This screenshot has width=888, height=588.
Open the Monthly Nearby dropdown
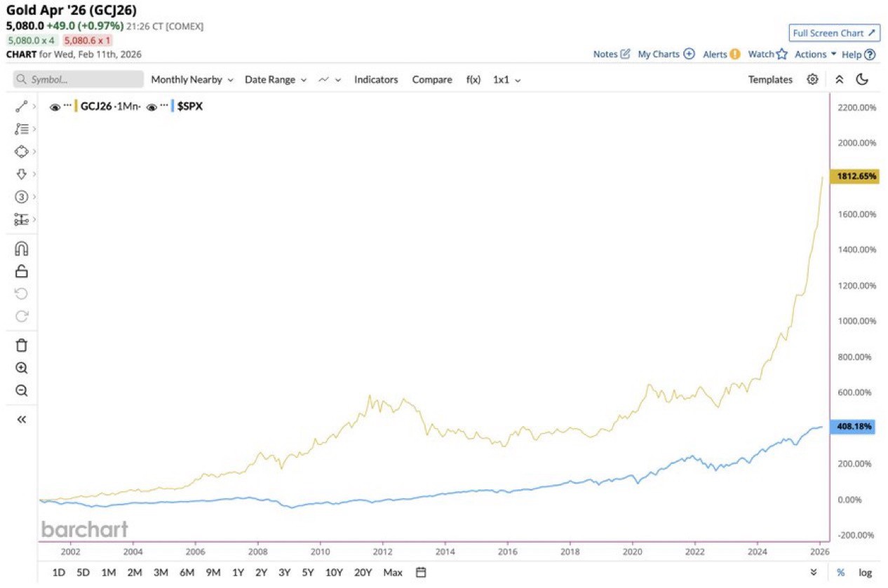(x=191, y=80)
